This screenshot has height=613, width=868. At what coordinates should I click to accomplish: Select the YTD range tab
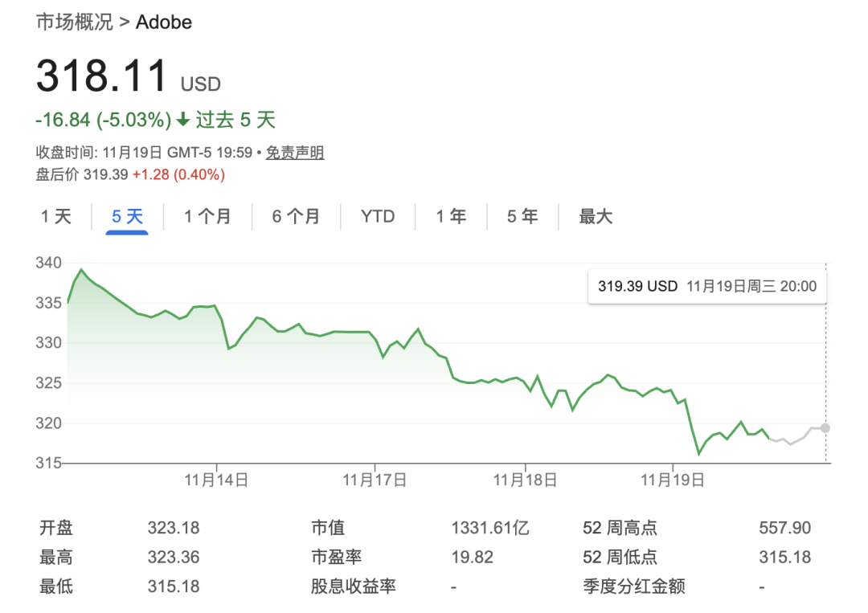coord(378,216)
